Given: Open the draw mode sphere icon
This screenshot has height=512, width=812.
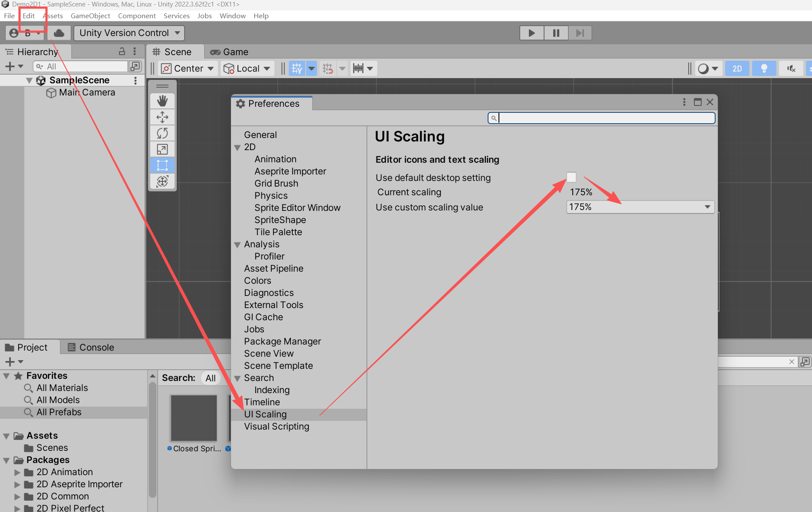Looking at the screenshot, I should point(703,69).
